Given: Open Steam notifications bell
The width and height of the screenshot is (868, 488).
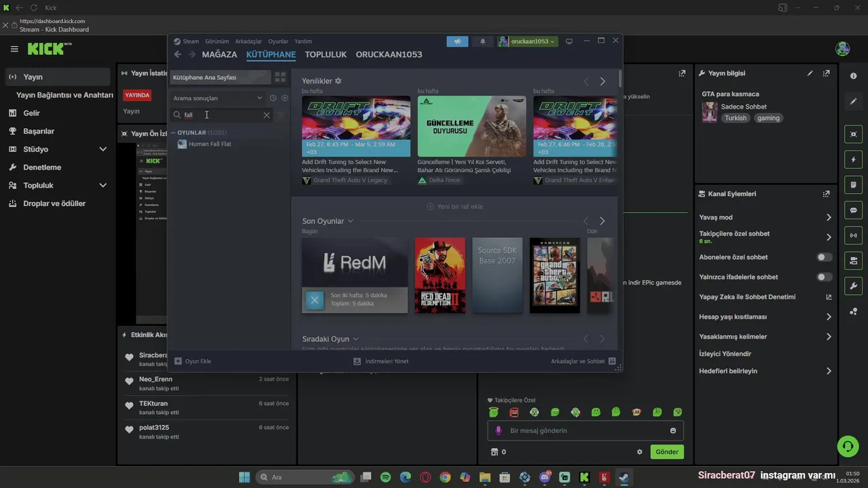Looking at the screenshot, I should pos(483,41).
